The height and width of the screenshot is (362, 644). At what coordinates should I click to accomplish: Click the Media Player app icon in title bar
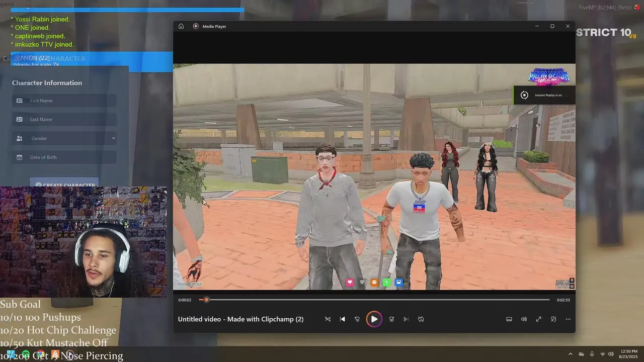point(196,26)
